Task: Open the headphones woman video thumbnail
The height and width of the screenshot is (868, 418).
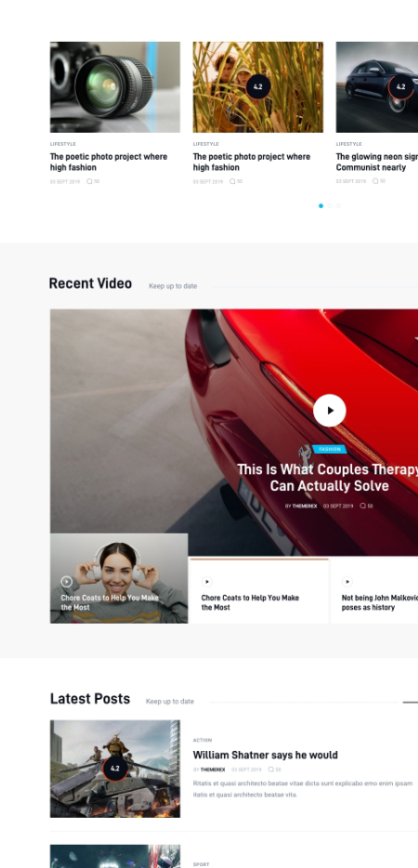Action: pyautogui.click(x=119, y=578)
